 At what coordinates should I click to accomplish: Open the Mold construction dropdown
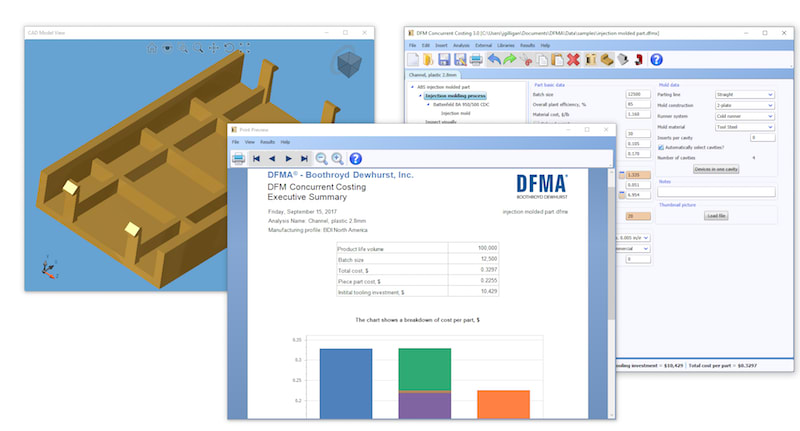[745, 106]
